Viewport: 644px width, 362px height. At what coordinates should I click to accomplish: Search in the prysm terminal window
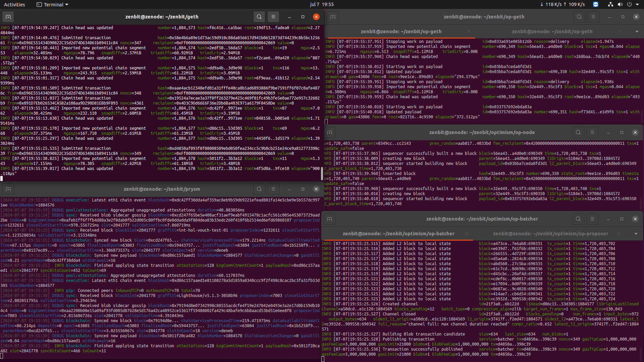pos(259,189)
